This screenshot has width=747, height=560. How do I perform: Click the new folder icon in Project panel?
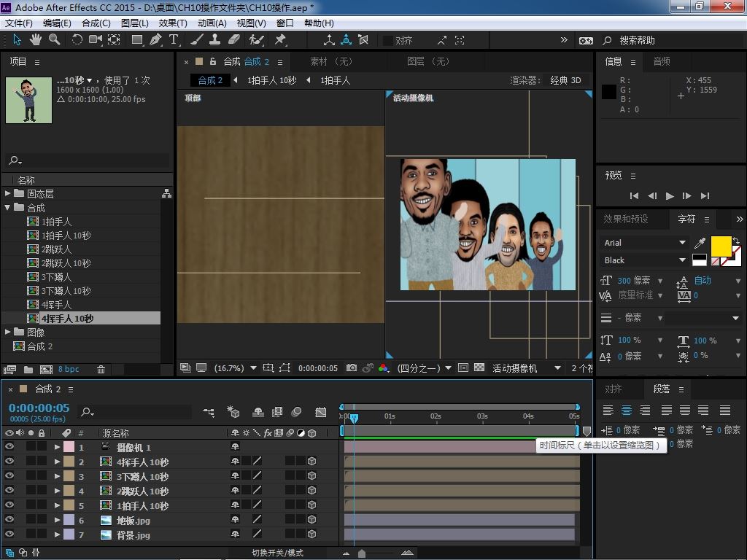(28, 370)
